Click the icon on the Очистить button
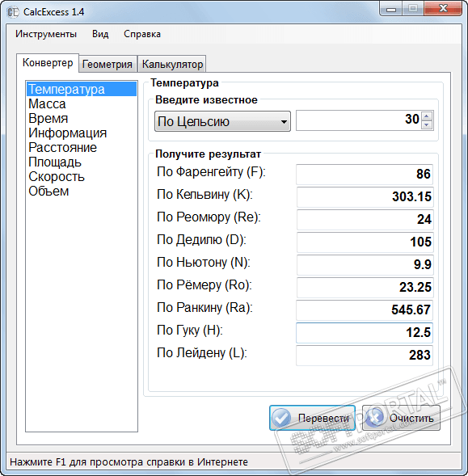 tap(374, 418)
